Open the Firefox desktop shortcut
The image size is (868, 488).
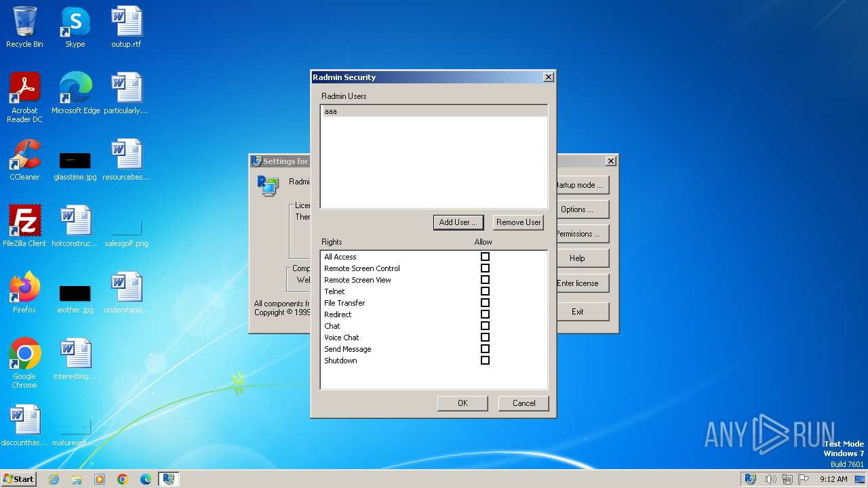(24, 293)
